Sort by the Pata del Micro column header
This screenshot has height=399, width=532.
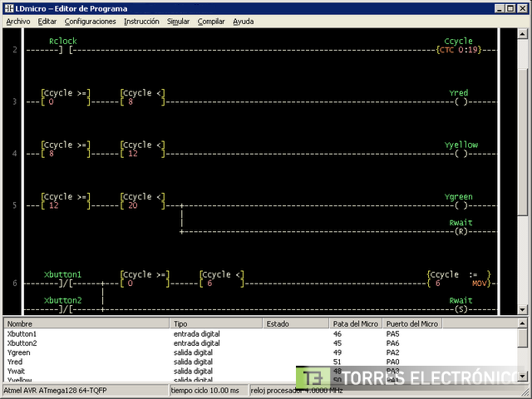pos(356,323)
